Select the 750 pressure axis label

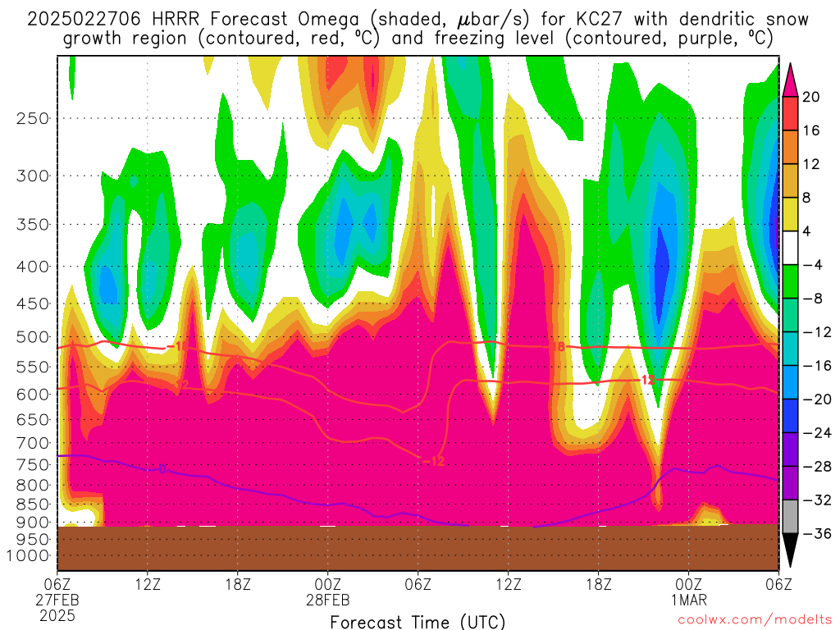click(33, 465)
